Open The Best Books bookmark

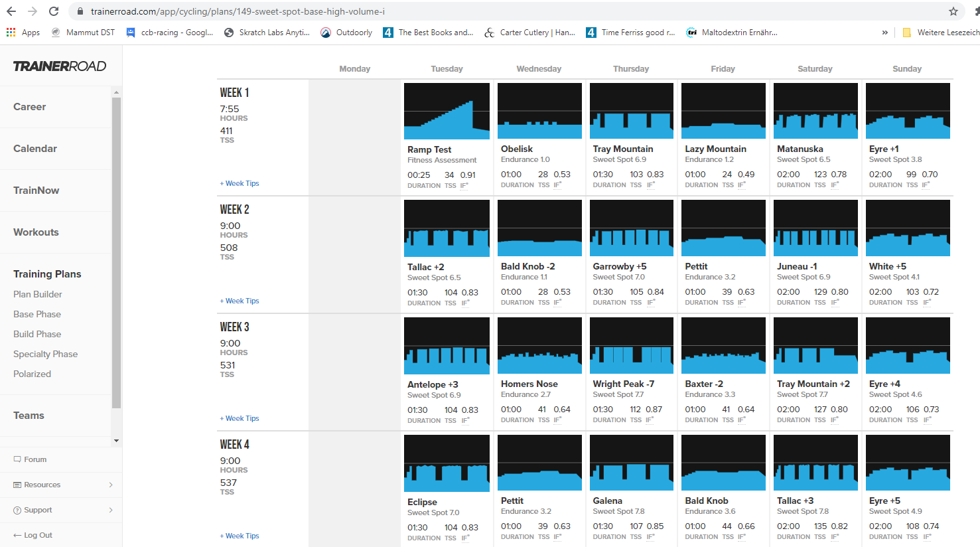tap(428, 33)
